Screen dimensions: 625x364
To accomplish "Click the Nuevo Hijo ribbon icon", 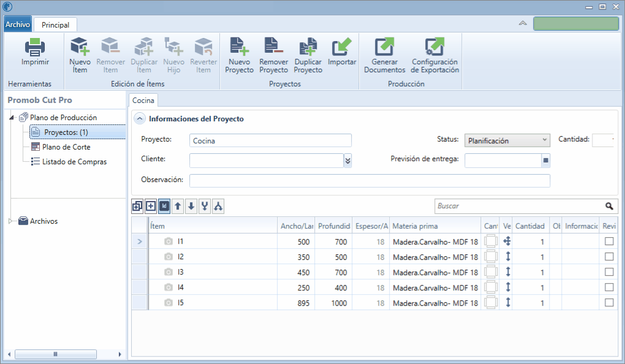I will pyautogui.click(x=174, y=46).
